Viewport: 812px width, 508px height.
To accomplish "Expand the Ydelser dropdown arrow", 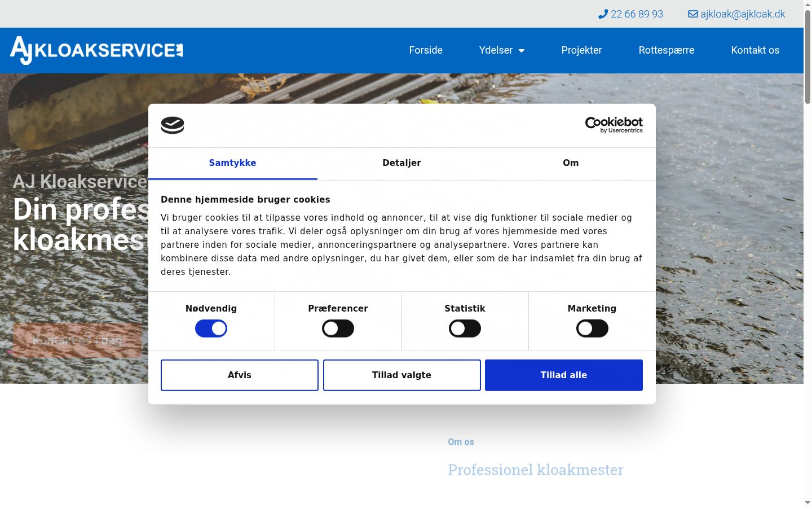I will tap(522, 51).
